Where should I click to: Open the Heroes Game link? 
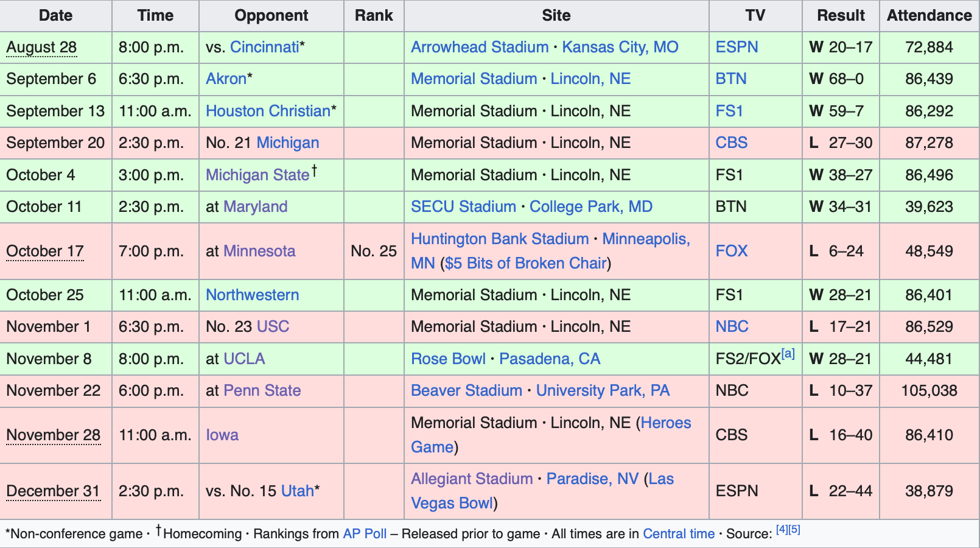click(x=551, y=435)
